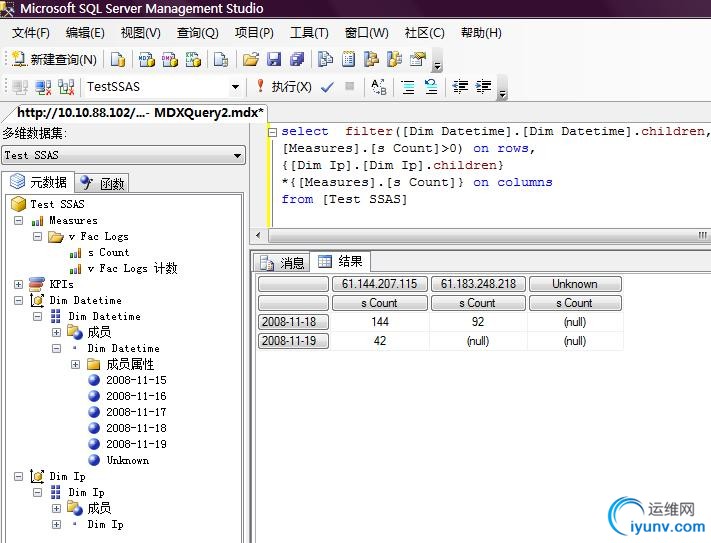Click the Save floppy disk icon

[x=273, y=60]
